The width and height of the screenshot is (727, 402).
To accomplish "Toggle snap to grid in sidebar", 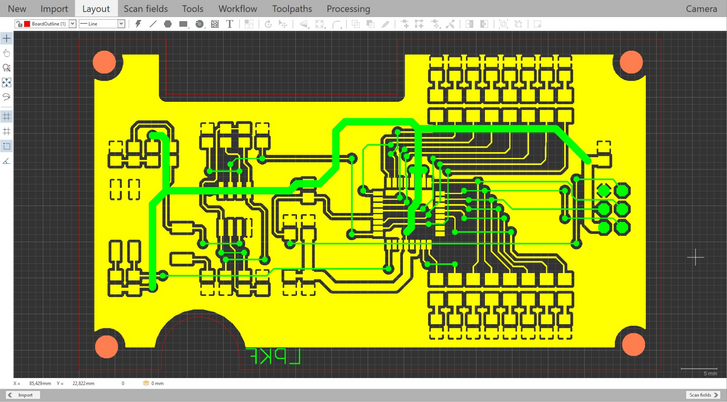I will (x=6, y=131).
